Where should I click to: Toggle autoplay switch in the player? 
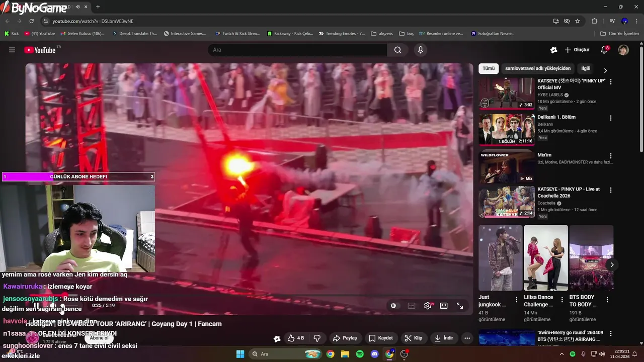(x=393, y=305)
